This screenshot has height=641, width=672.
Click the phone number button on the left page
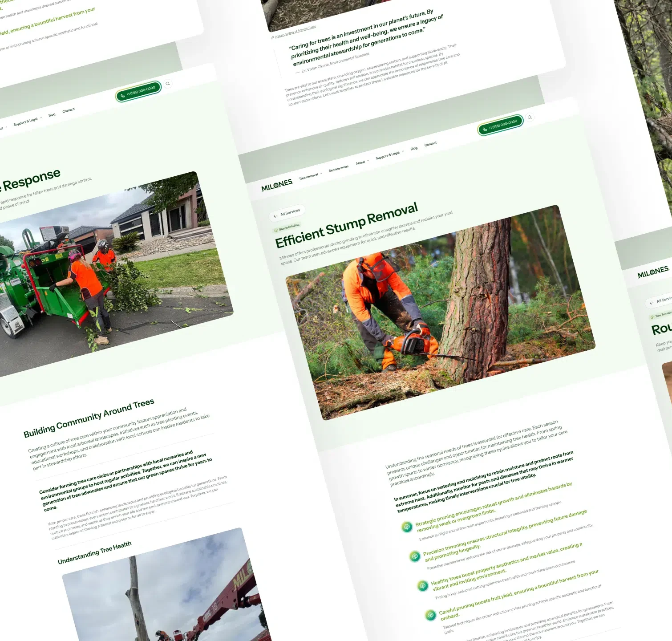[138, 91]
